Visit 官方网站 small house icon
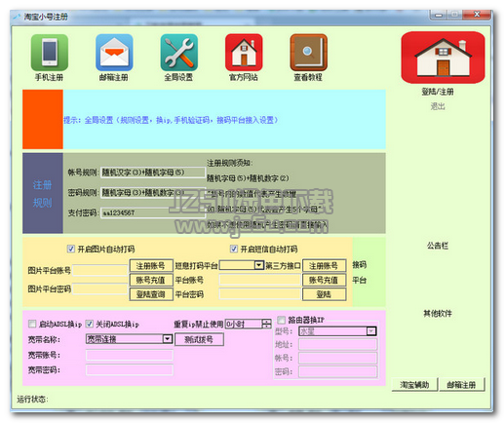 244,53
